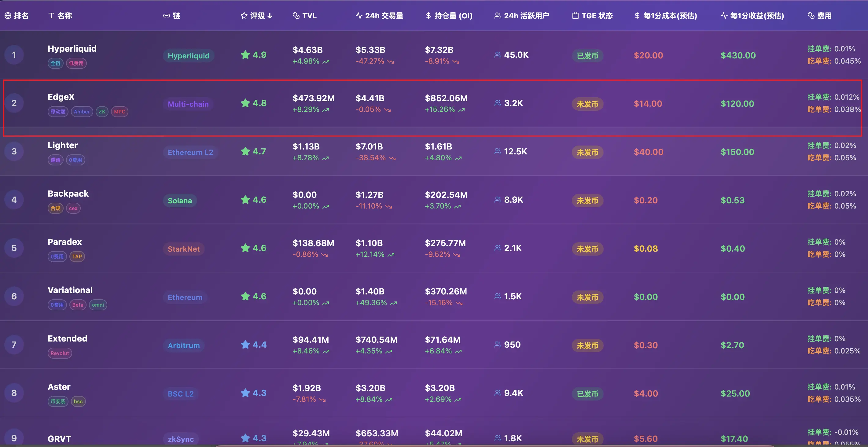The image size is (868, 447).
Task: Click the open interest (OI) column header
Action: [453, 16]
